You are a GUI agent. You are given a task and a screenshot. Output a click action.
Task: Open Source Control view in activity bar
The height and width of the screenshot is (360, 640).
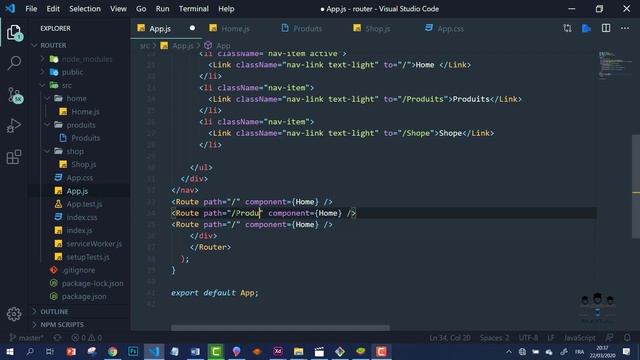pos(15,95)
